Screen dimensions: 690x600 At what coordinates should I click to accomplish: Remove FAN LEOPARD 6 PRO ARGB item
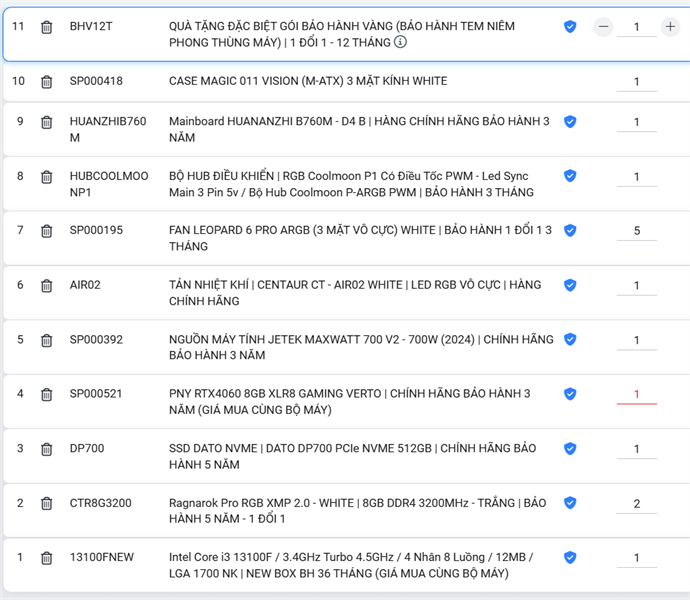[x=47, y=231]
